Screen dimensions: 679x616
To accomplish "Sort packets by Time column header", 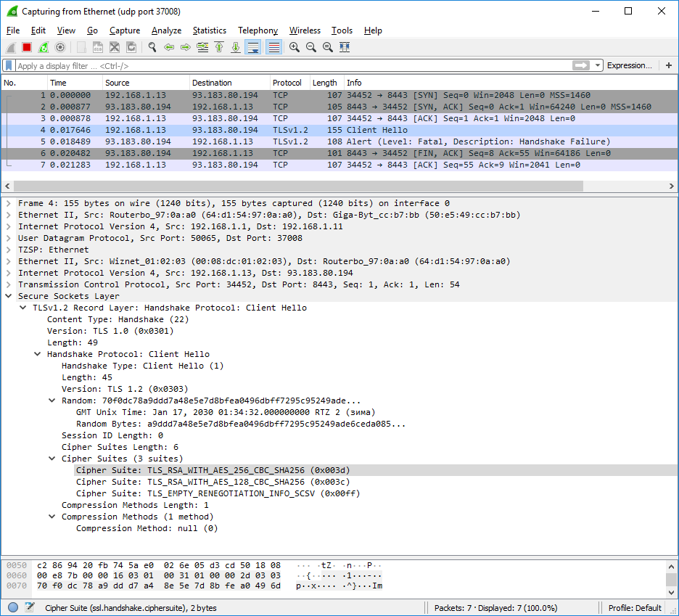I will 75,83.
